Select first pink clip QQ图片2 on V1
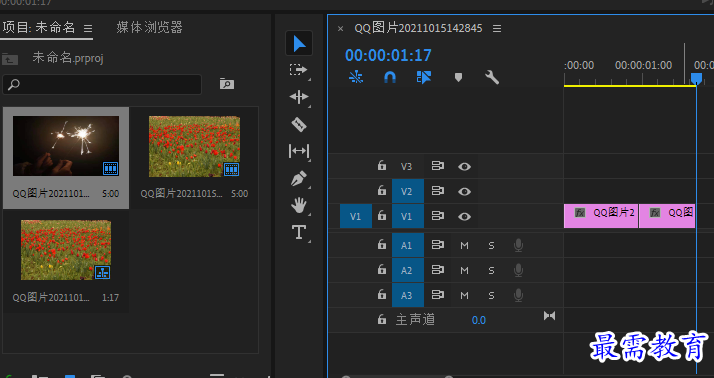 coord(601,216)
